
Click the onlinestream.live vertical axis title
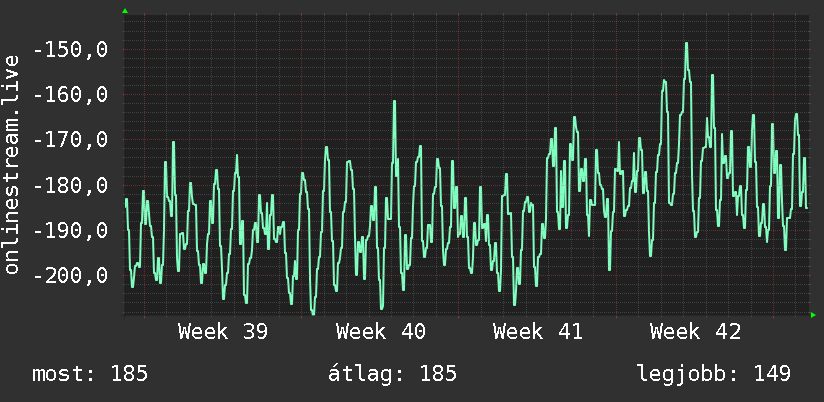coord(12,164)
